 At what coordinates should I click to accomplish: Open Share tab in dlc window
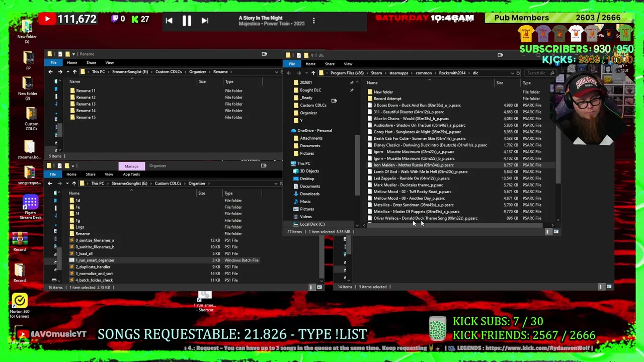tap(330, 64)
